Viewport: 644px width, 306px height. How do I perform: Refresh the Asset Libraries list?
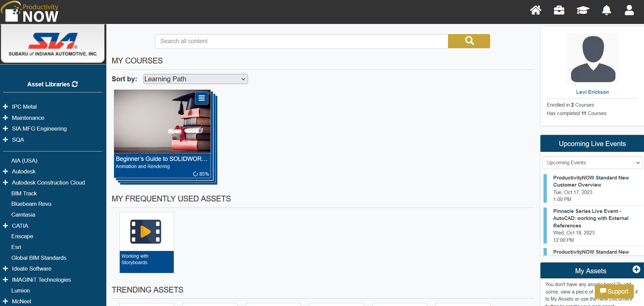coord(75,84)
